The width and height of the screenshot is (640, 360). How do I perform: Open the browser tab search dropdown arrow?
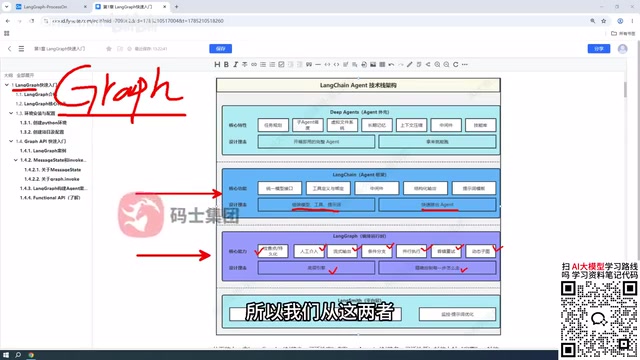point(7,7)
